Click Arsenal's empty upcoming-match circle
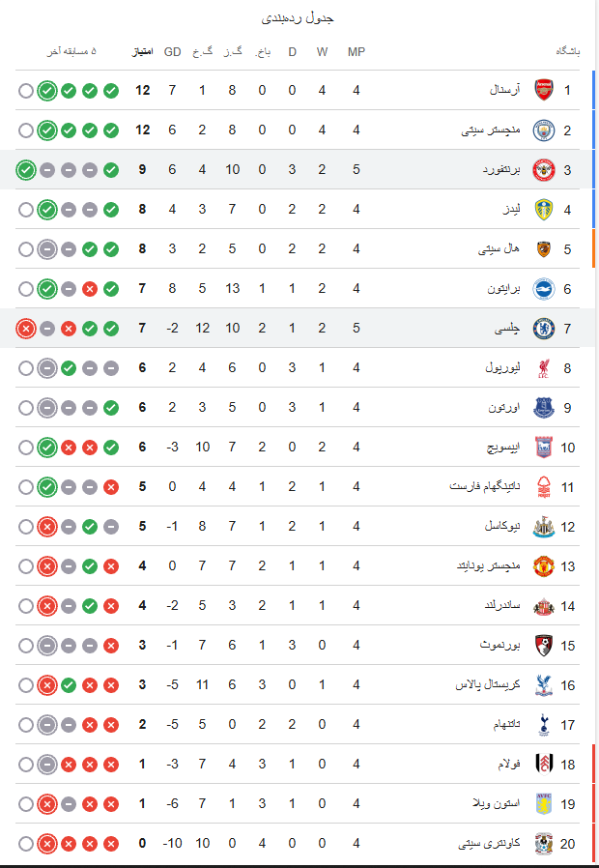This screenshot has width=599, height=868. [x=26, y=91]
